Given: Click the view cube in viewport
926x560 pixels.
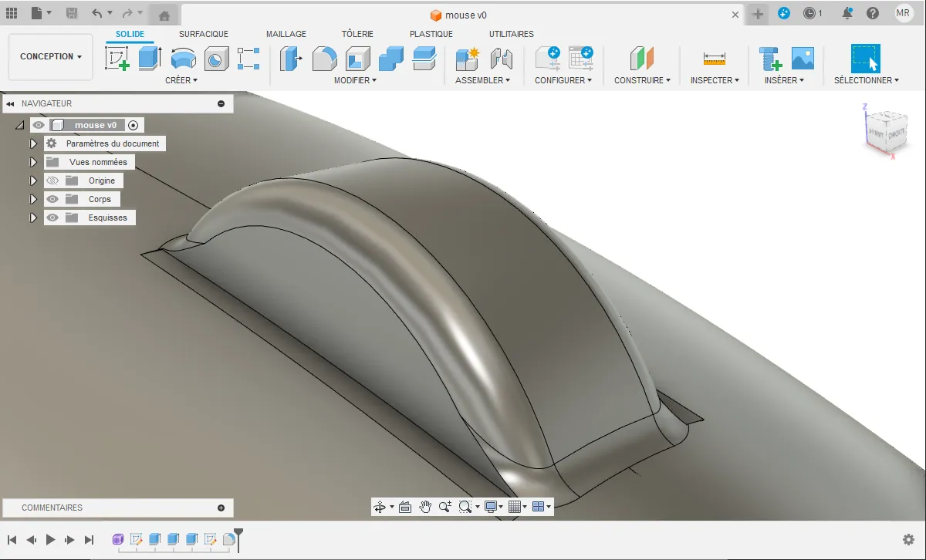Looking at the screenshot, I should (x=886, y=131).
